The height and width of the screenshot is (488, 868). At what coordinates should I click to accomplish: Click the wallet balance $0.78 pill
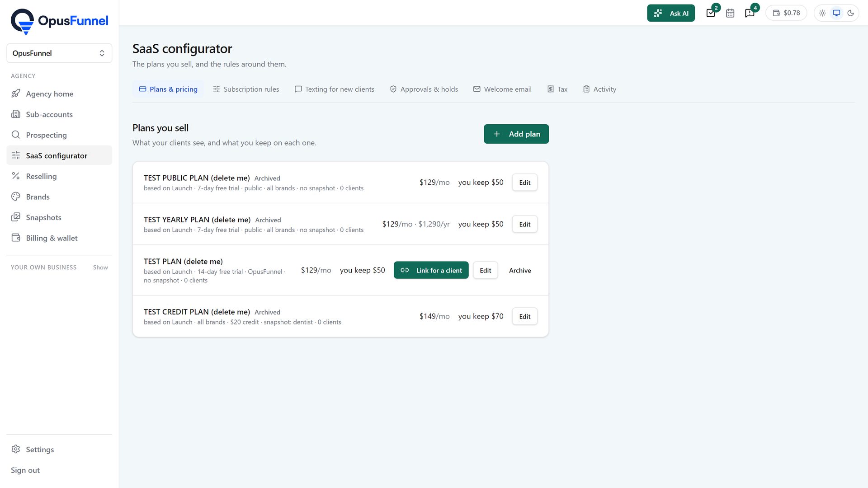786,13
